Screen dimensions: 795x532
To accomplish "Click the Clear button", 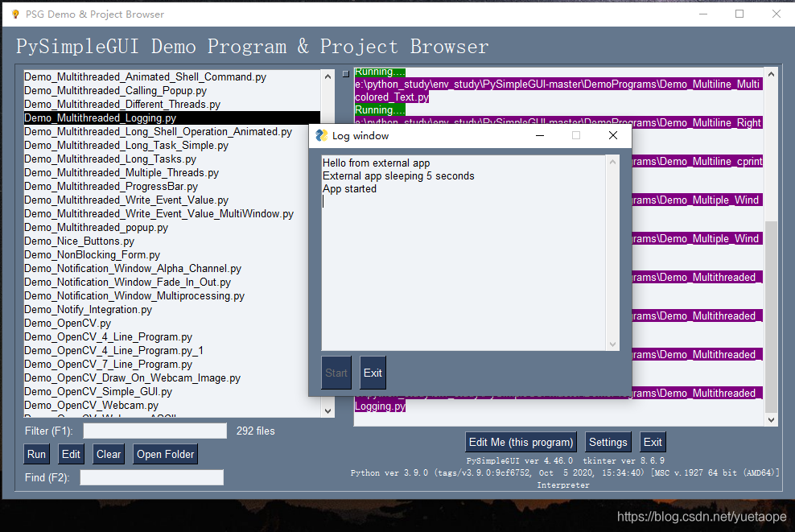I will click(x=109, y=455).
